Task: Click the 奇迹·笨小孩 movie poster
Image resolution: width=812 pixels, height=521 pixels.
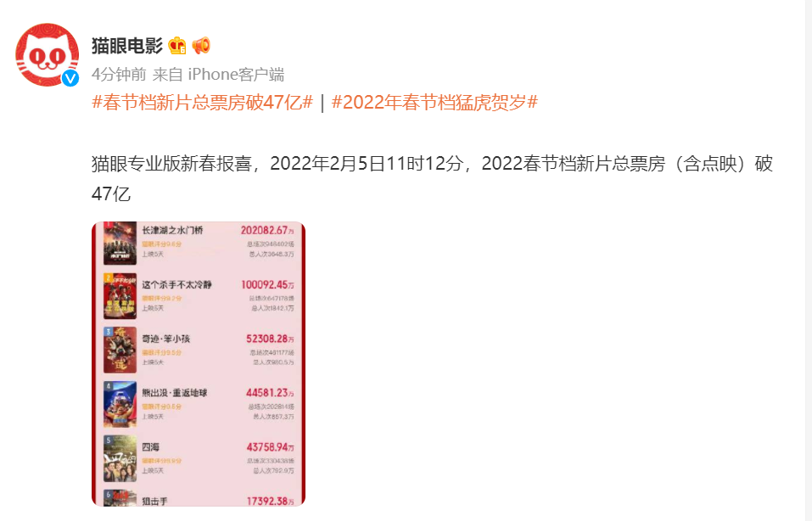Action: 120,350
